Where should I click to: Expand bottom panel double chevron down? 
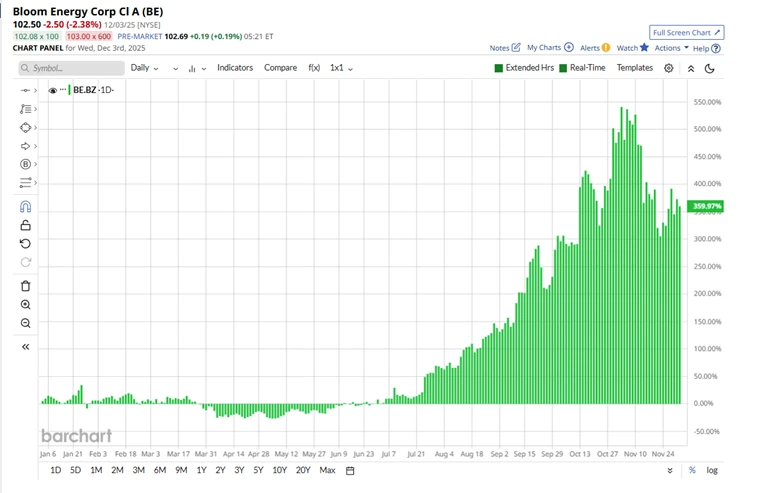[x=670, y=471]
